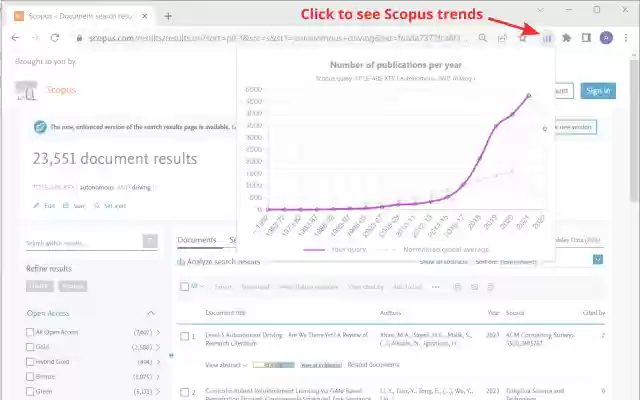The image size is (640, 400).
Task: Check the Hybrid Gold filter
Action: (x=30, y=362)
